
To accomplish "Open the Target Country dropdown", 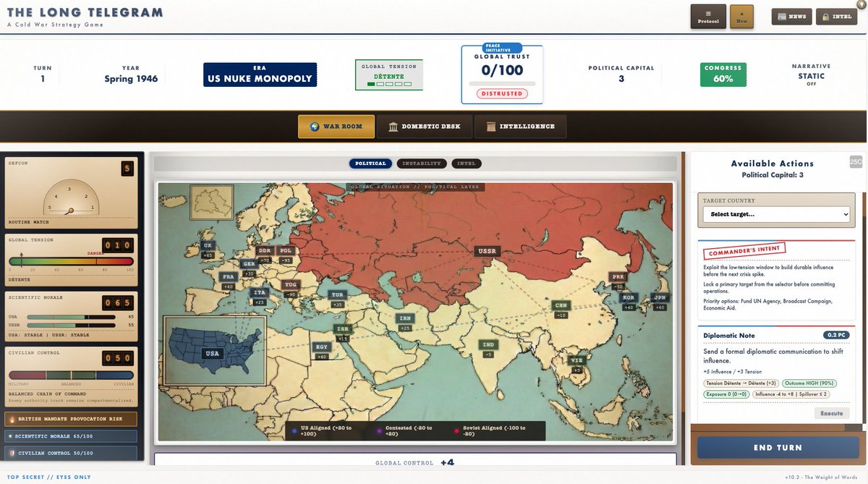I will 776,214.
